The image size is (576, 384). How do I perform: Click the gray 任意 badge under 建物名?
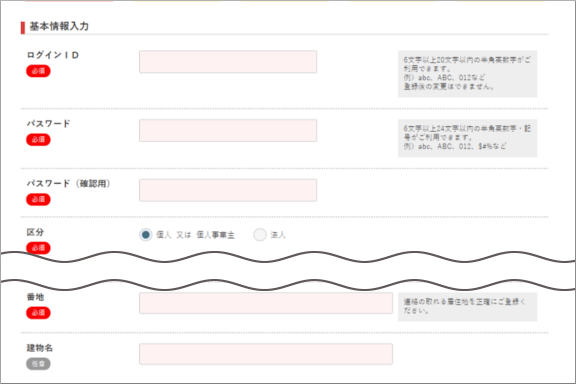[38, 364]
